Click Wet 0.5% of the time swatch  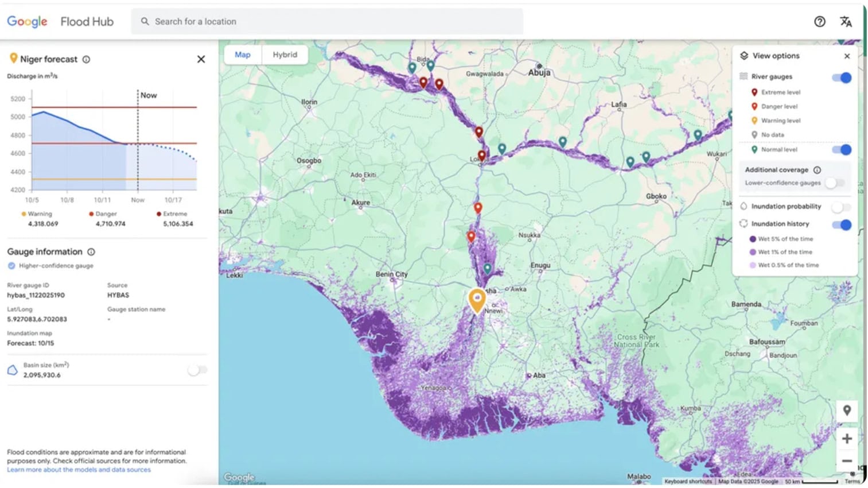coord(753,265)
